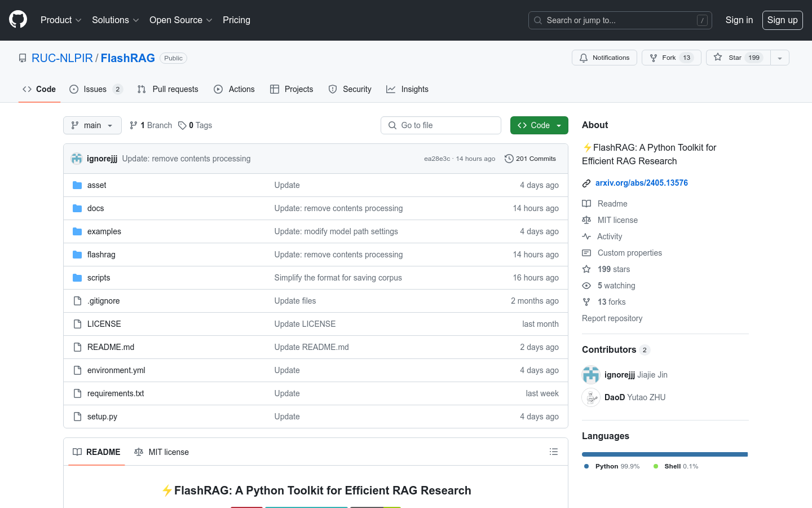Expand the Star lists dropdown arrow
The image size is (812, 508).
pos(780,58)
